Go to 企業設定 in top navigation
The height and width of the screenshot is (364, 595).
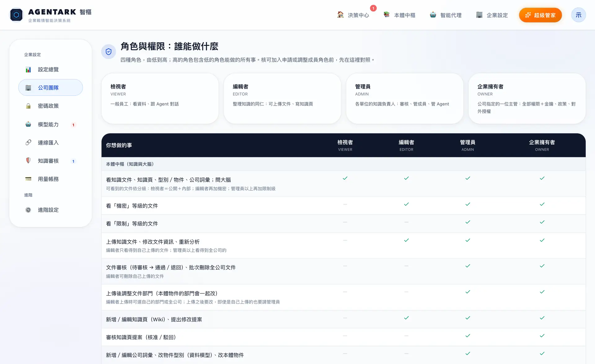pyautogui.click(x=492, y=15)
